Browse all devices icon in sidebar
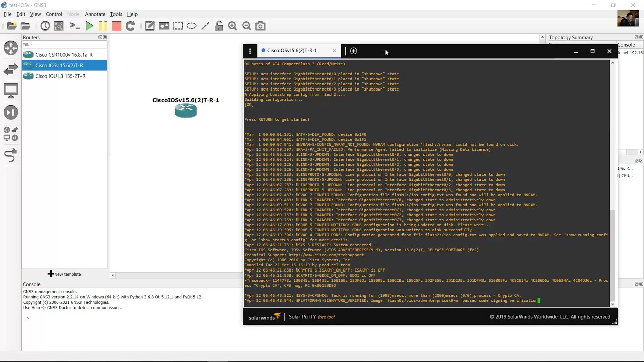 click(11, 134)
